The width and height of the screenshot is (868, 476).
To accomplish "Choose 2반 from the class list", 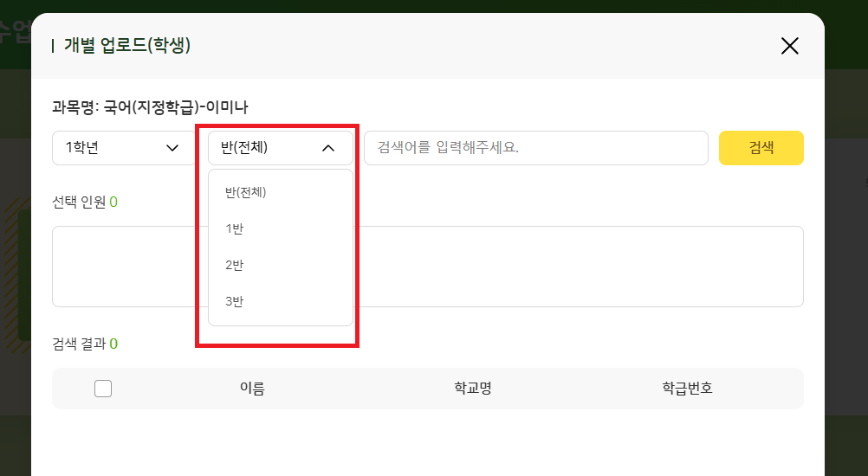I will (x=235, y=265).
